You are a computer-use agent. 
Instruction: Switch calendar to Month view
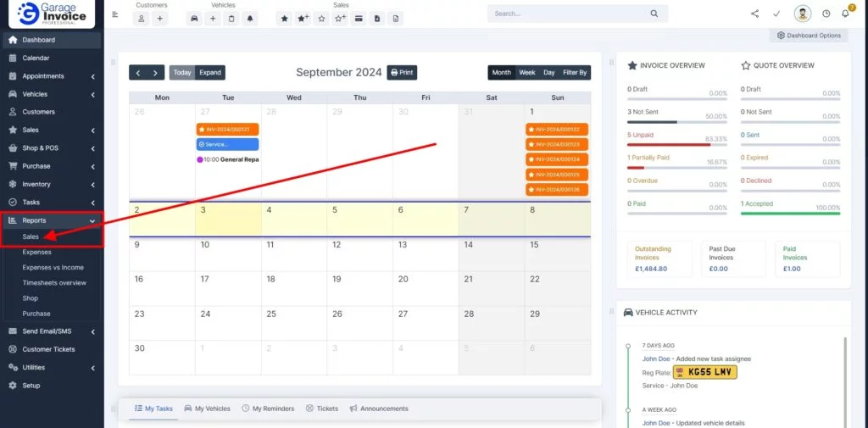tap(502, 73)
